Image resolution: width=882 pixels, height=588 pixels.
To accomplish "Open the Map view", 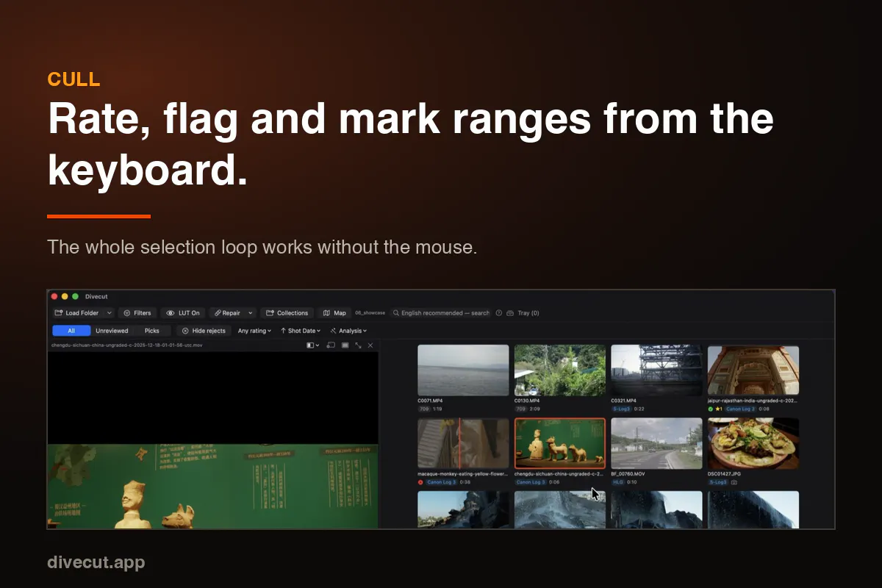I will click(334, 312).
